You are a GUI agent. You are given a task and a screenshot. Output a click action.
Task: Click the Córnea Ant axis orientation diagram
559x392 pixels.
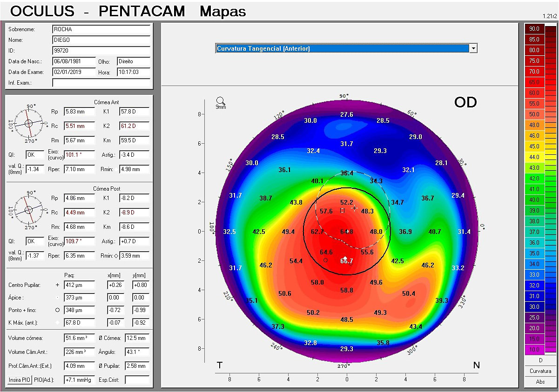click(28, 124)
